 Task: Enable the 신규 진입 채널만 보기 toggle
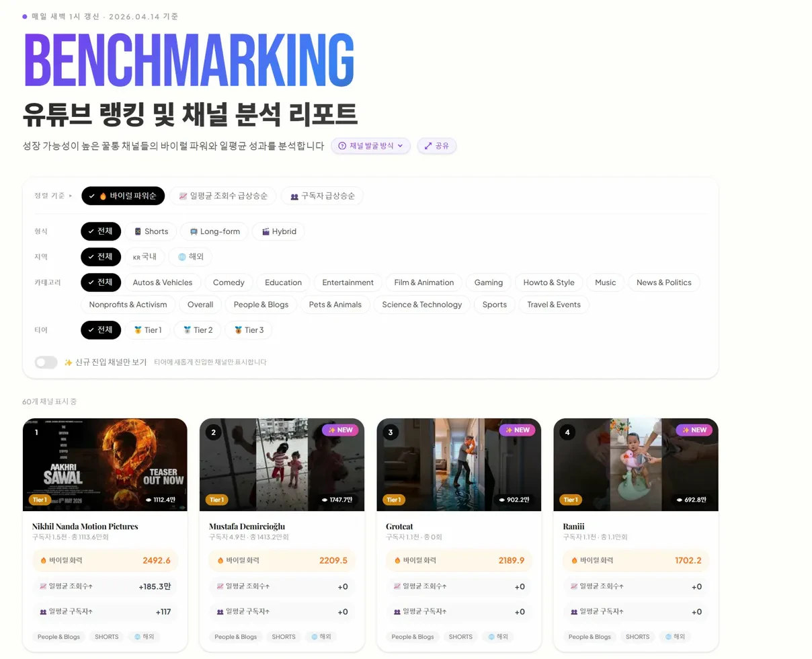click(46, 362)
